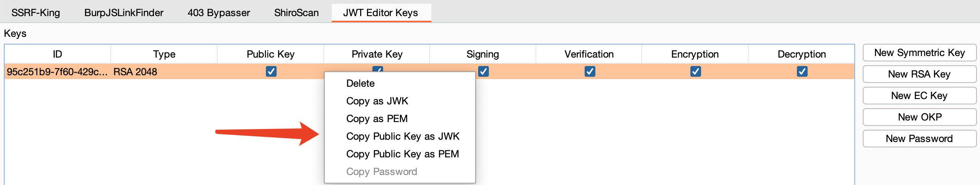The image size is (980, 185).
Task: Toggle the Signing checkbox
Action: 483,72
